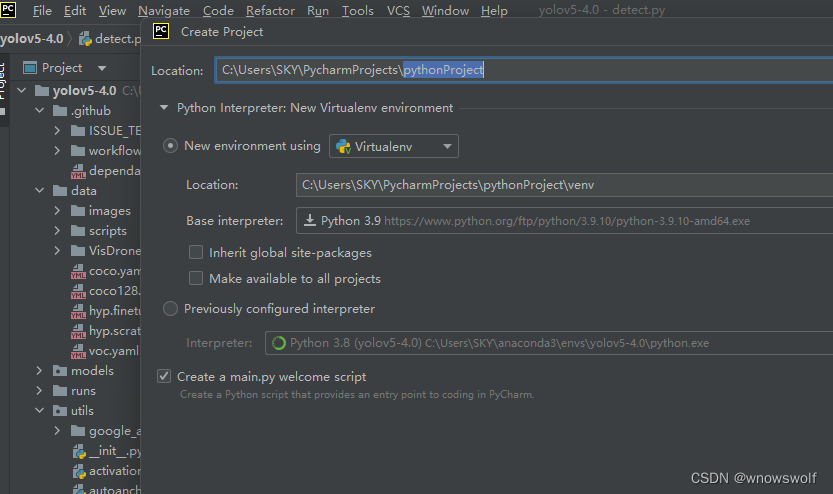This screenshot has width=833, height=494.
Task: Click the workflow folder icon
Action: [78, 151]
